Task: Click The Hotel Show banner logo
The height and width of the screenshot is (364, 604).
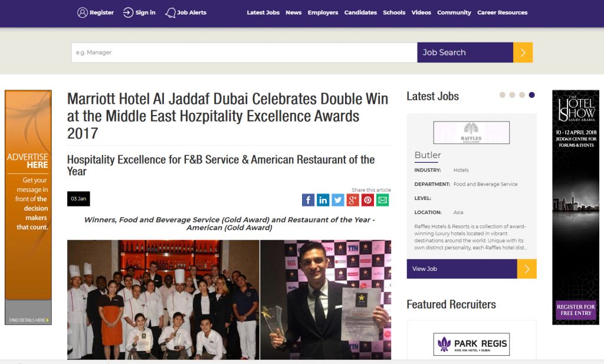Action: click(576, 108)
